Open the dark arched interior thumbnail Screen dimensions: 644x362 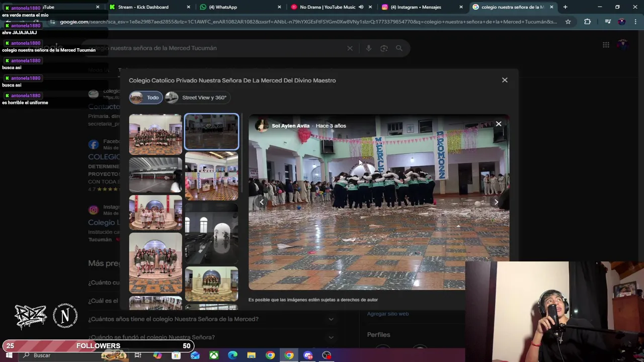211,233
